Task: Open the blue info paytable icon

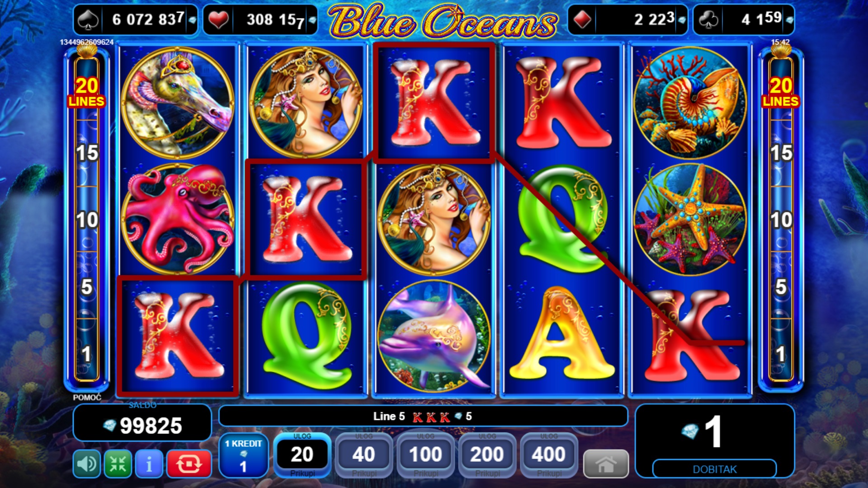Action: (x=149, y=464)
